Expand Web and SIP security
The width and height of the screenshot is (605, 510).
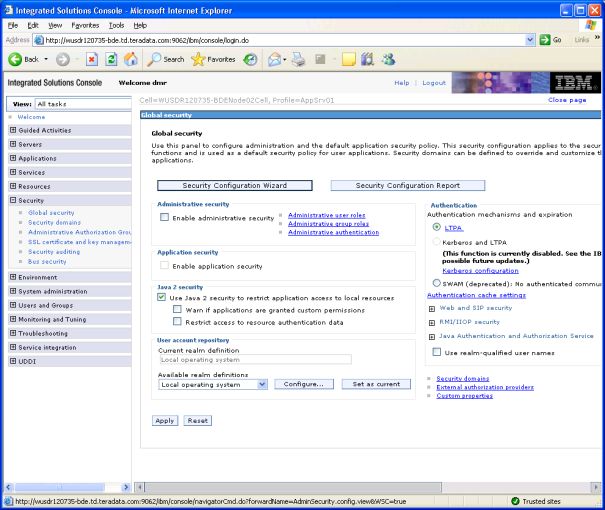coord(432,309)
